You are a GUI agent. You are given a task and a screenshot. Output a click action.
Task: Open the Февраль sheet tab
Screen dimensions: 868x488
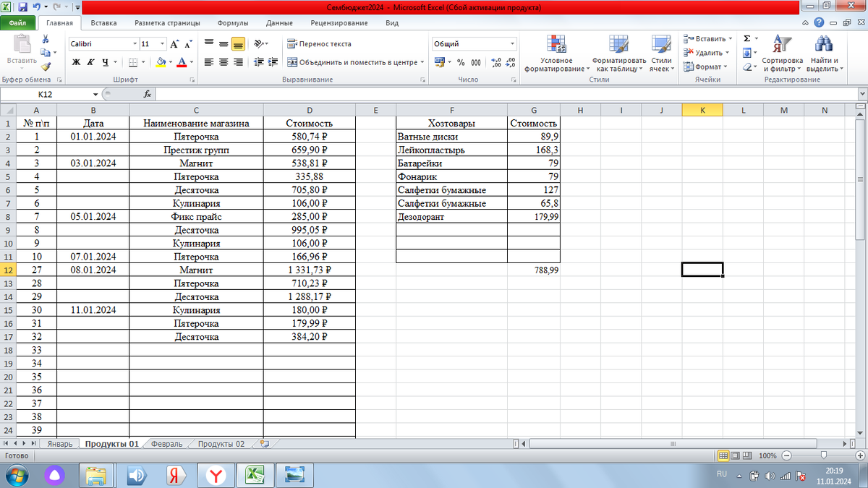pos(167,444)
